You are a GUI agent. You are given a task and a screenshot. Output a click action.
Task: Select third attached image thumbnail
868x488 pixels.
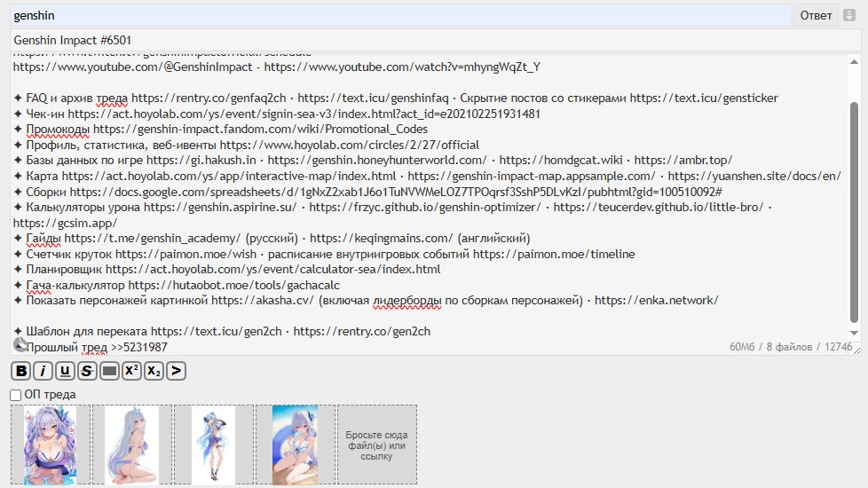coord(214,445)
